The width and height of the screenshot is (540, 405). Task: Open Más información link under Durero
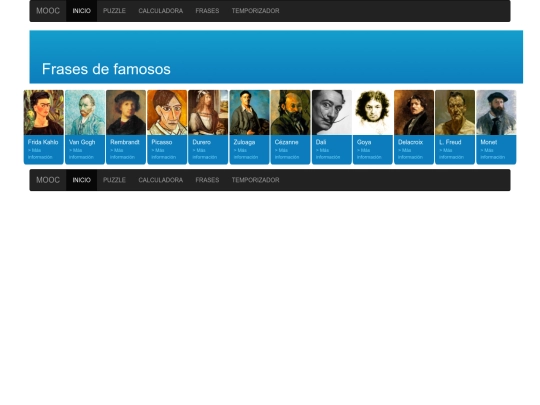coord(205,154)
